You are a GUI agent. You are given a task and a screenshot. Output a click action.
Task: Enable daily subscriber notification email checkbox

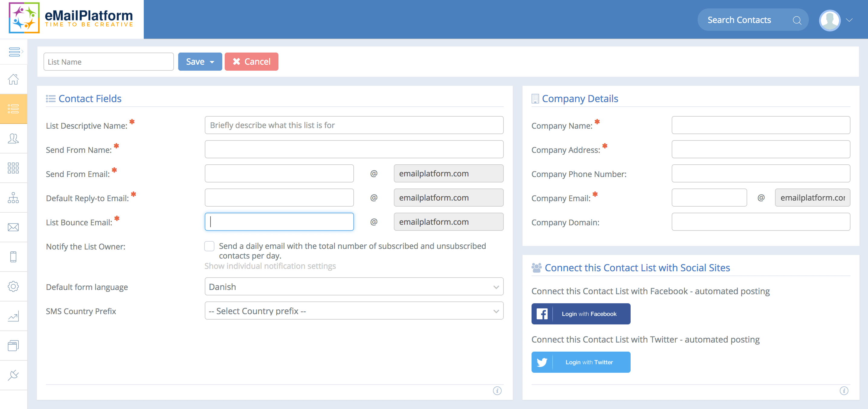tap(209, 246)
